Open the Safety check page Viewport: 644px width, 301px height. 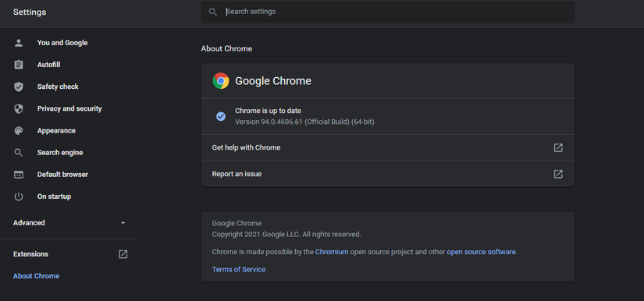[58, 87]
